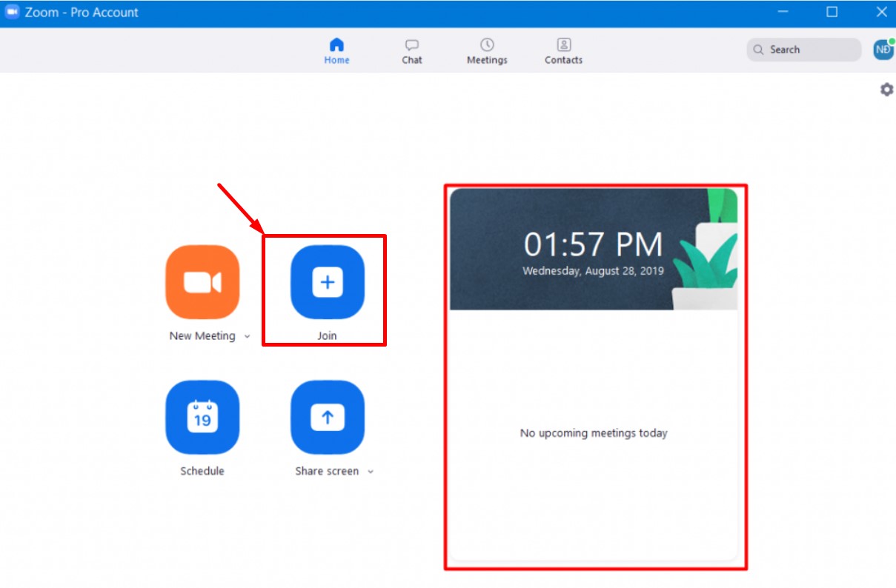Open settings with the gear icon
Image resolution: width=896 pixels, height=588 pixels.
[886, 90]
